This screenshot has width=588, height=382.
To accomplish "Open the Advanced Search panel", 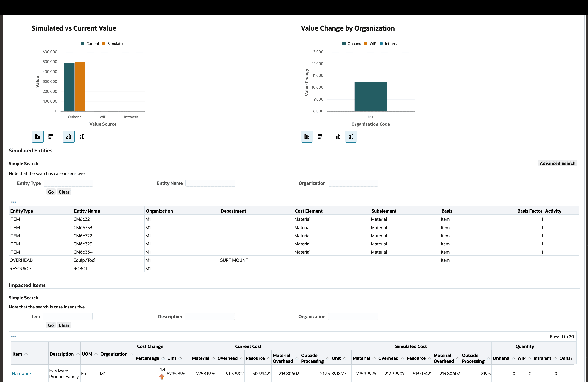I will (558, 163).
